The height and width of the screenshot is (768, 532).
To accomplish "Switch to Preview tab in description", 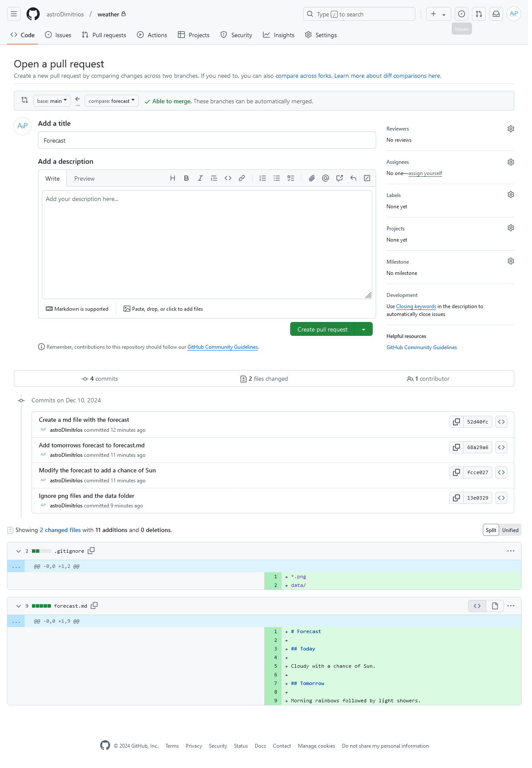I will pyautogui.click(x=84, y=178).
